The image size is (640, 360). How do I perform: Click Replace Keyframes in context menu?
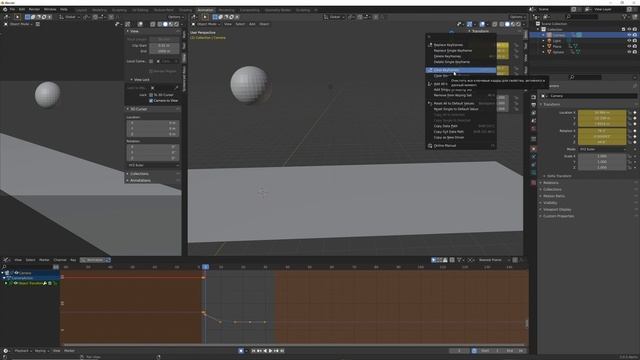448,45
